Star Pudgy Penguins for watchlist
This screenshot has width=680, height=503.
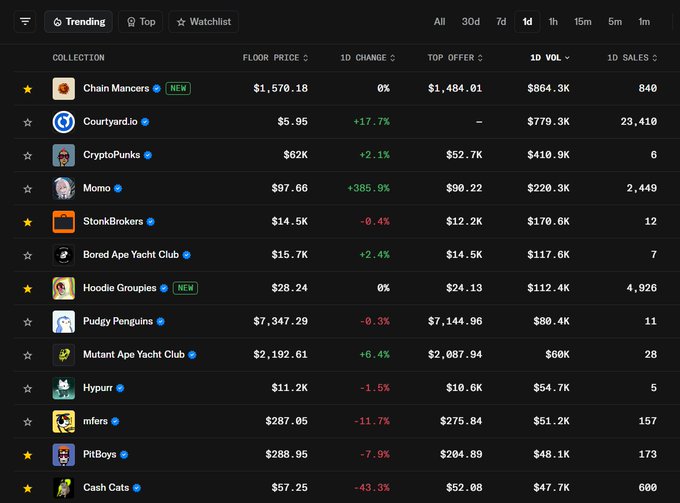coord(28,322)
